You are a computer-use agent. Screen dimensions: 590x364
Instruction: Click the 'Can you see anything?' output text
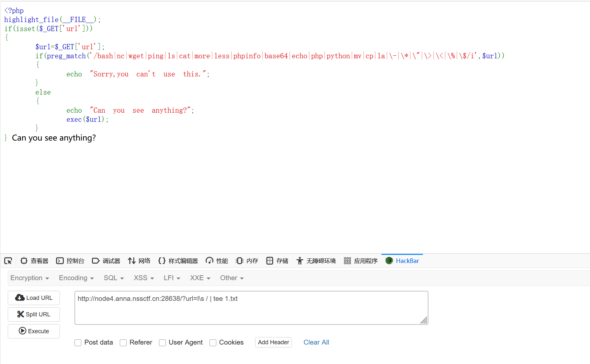[54, 138]
